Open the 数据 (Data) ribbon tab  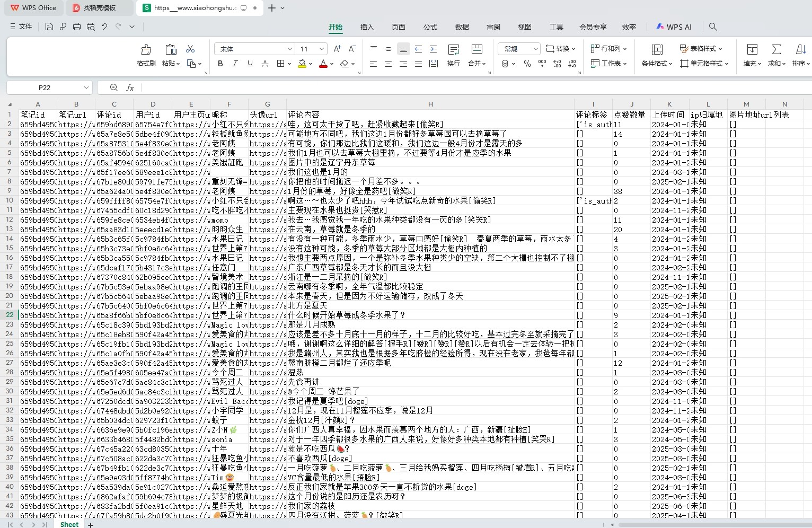[462, 27]
